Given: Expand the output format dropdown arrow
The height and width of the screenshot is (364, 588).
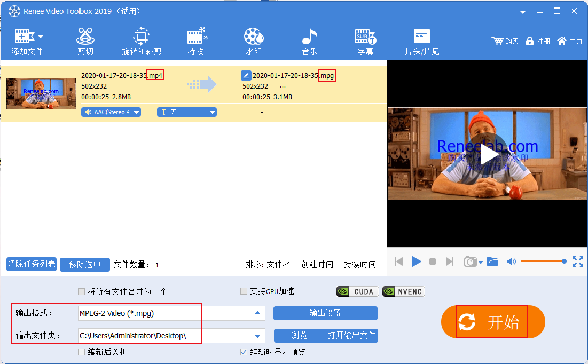Looking at the screenshot, I should 257,313.
